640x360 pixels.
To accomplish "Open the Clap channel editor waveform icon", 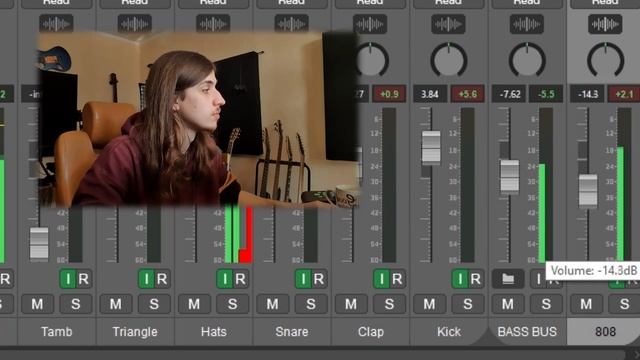I will pyautogui.click(x=370, y=24).
